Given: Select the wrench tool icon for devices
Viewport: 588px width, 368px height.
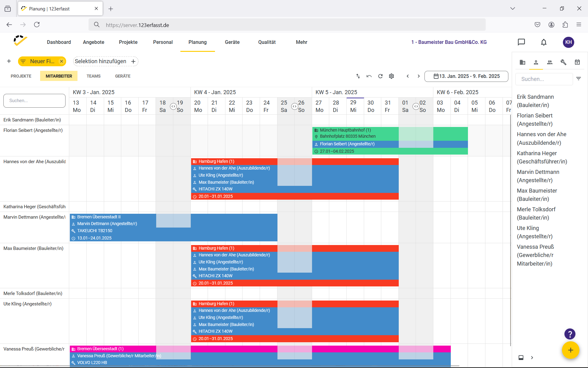Looking at the screenshot, I should pos(563,62).
